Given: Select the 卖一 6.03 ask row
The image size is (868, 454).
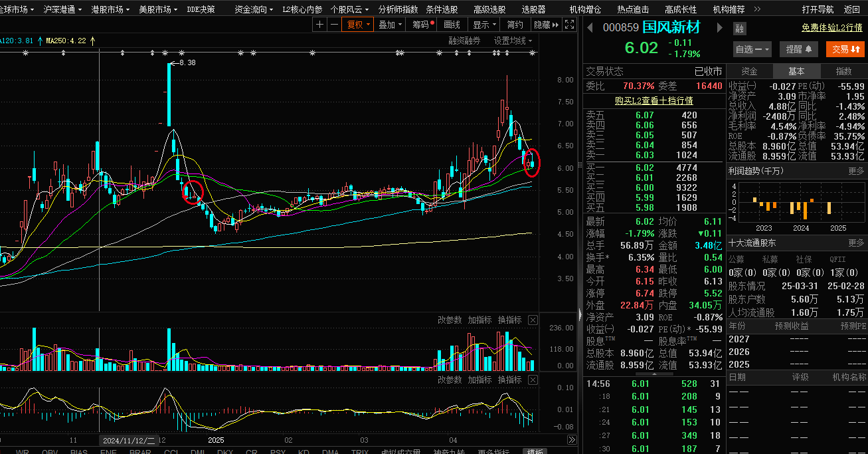Looking at the screenshot, I should pos(653,155).
